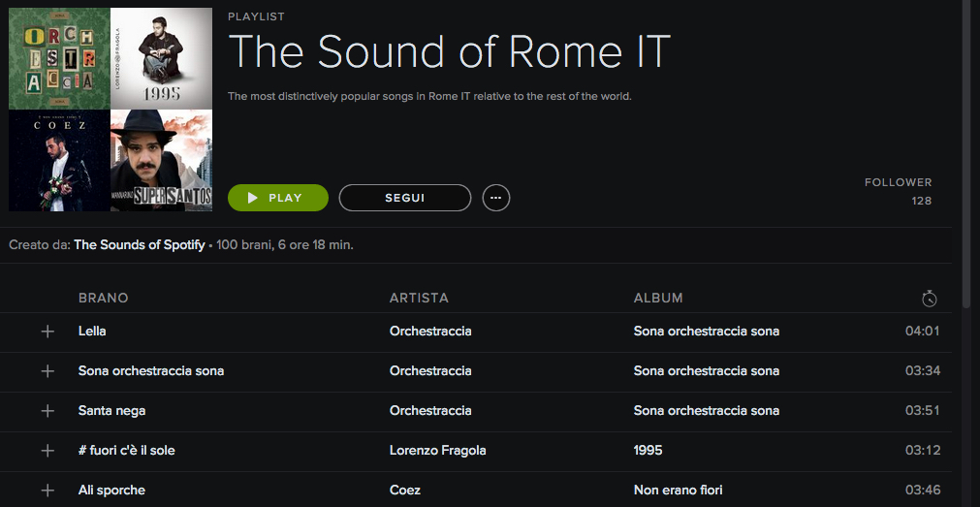Sort the list by BRANO column

pos(103,299)
